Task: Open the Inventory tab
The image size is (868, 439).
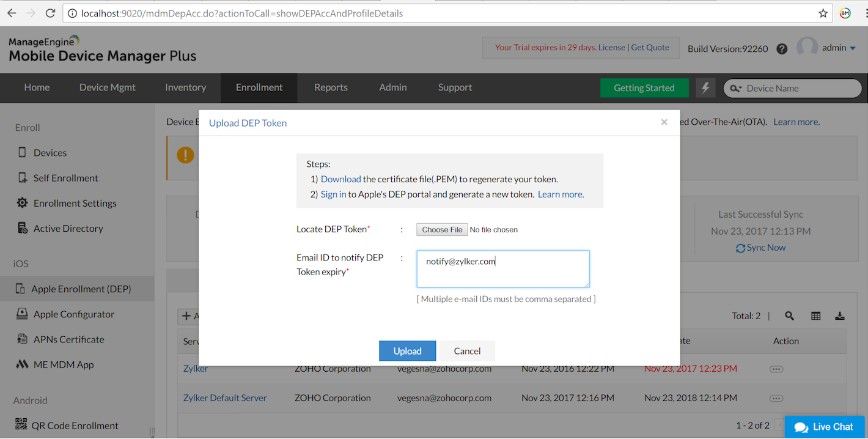Action: coord(186,87)
